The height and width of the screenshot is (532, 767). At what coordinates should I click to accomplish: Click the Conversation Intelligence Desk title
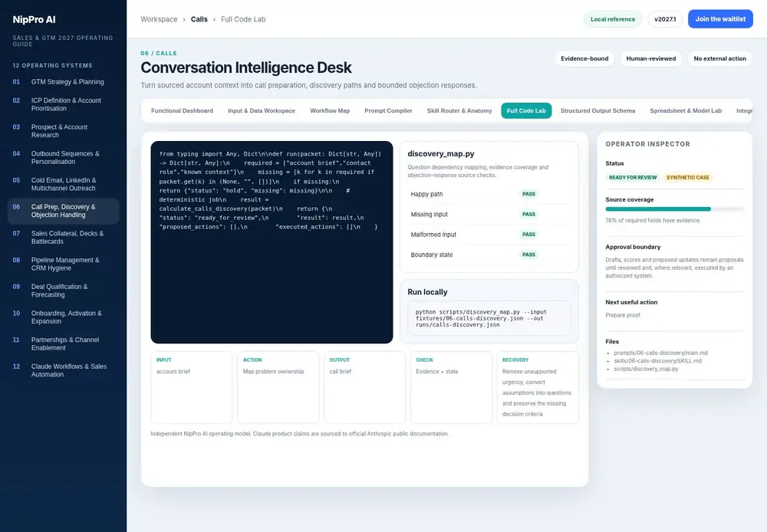tap(246, 67)
